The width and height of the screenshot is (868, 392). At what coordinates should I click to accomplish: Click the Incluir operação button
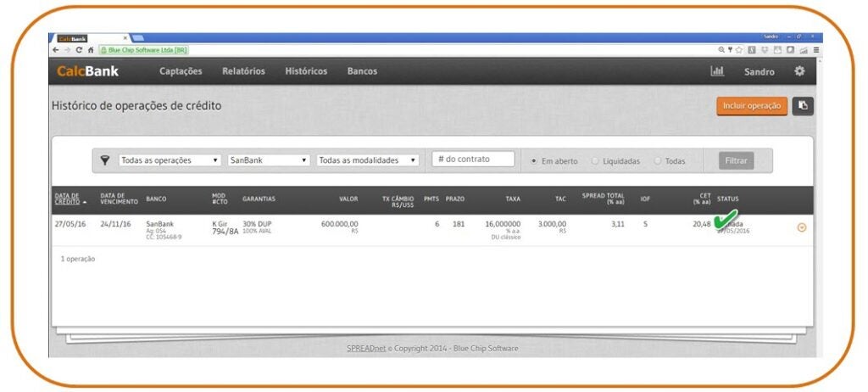(x=752, y=106)
